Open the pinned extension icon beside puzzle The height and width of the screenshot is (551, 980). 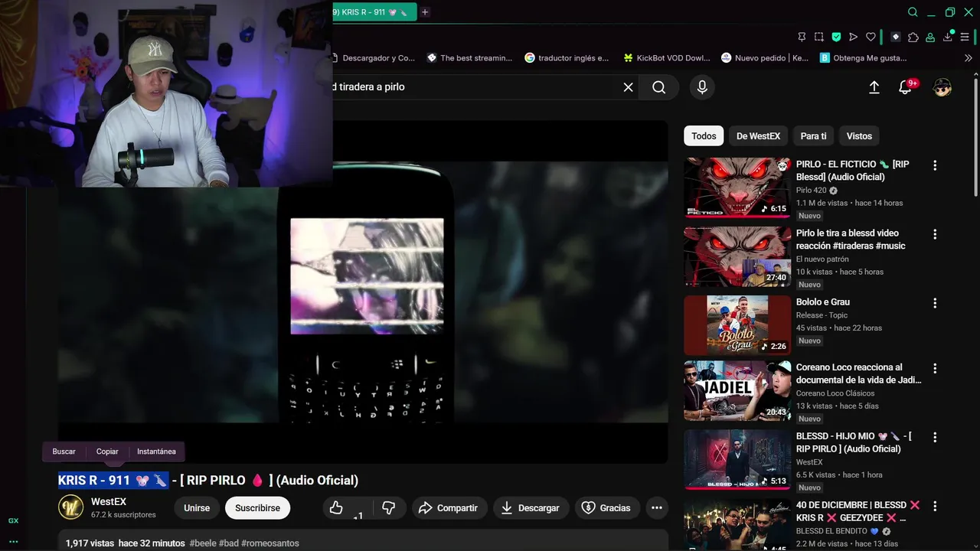click(895, 37)
